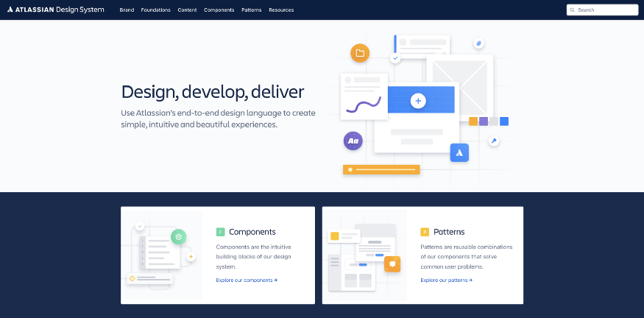
Task: Select Components in the top navigation
Action: pyautogui.click(x=219, y=10)
